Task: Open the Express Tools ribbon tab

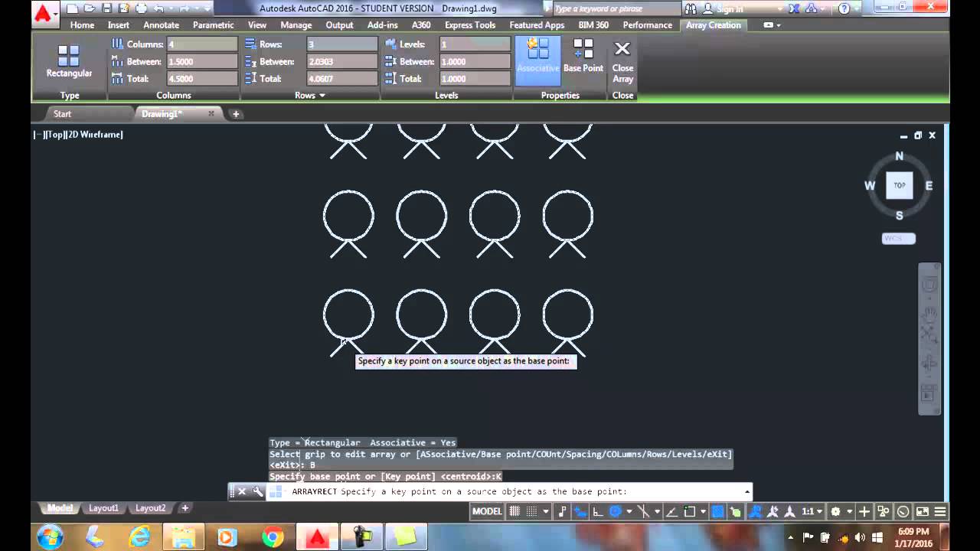Action: point(470,25)
